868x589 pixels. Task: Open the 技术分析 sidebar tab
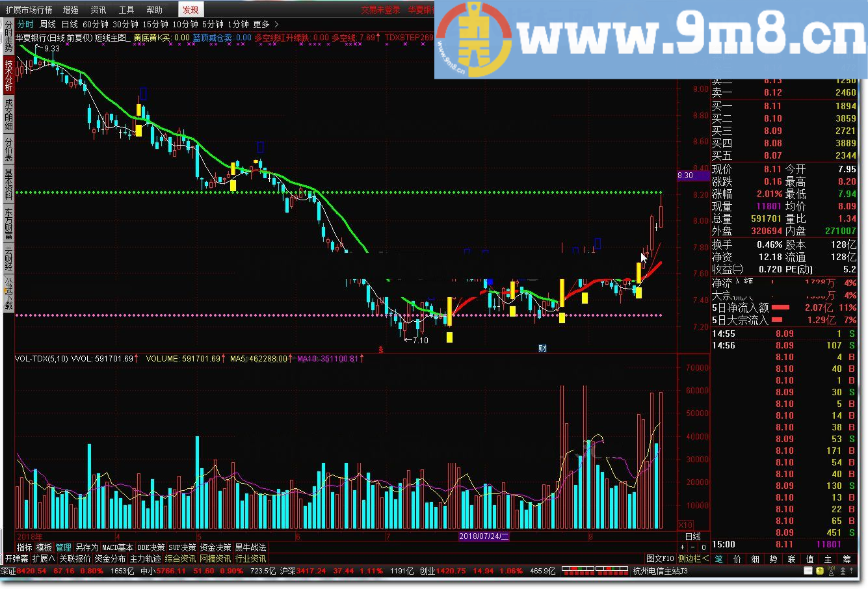point(8,75)
